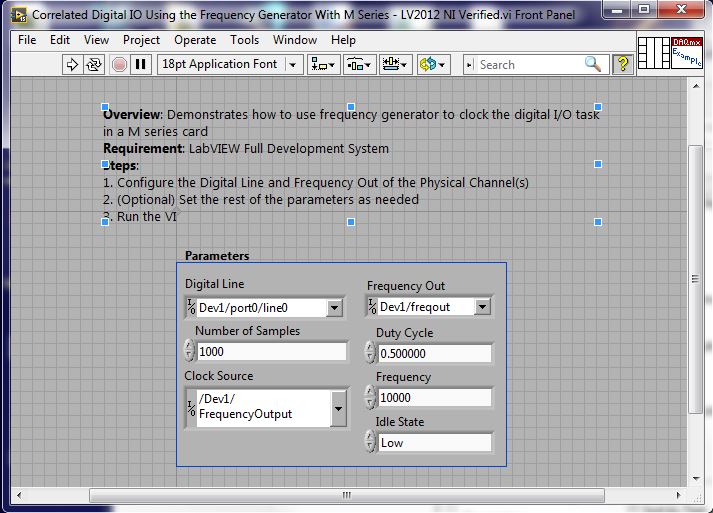713x513 pixels.
Task: Expand the Clock Source terminal dropdown
Action: coord(338,408)
